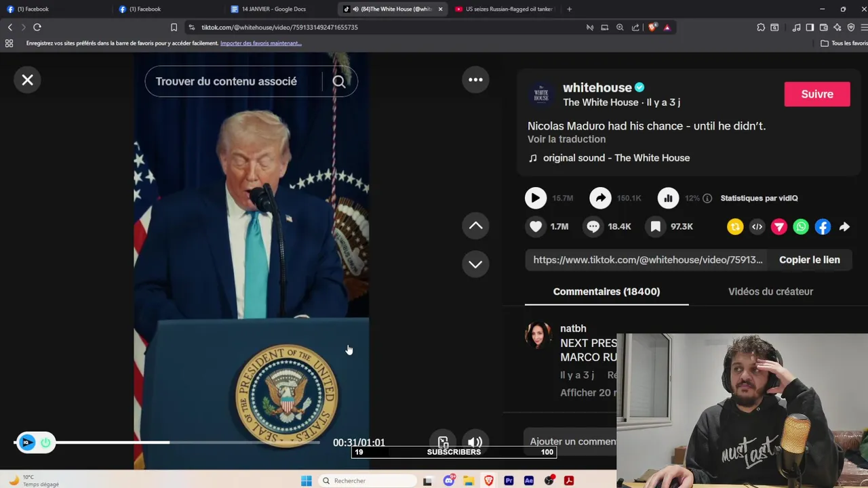Open Brave Wallet icon

tap(823, 27)
